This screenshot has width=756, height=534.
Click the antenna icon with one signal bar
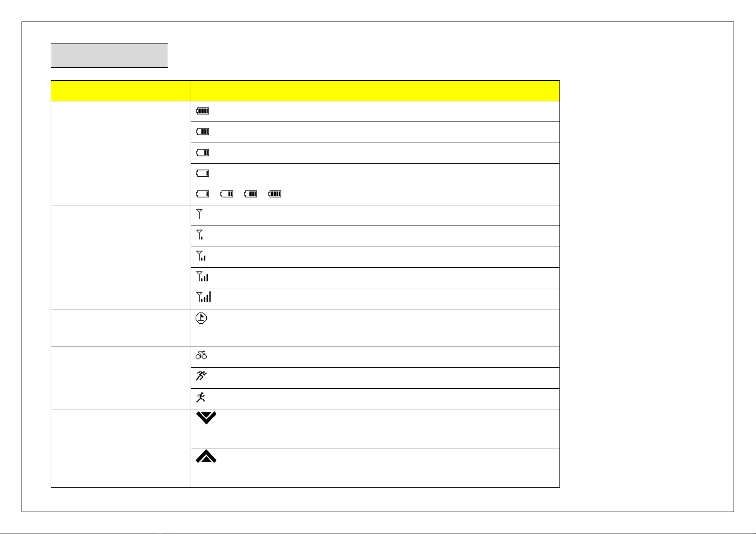point(200,234)
